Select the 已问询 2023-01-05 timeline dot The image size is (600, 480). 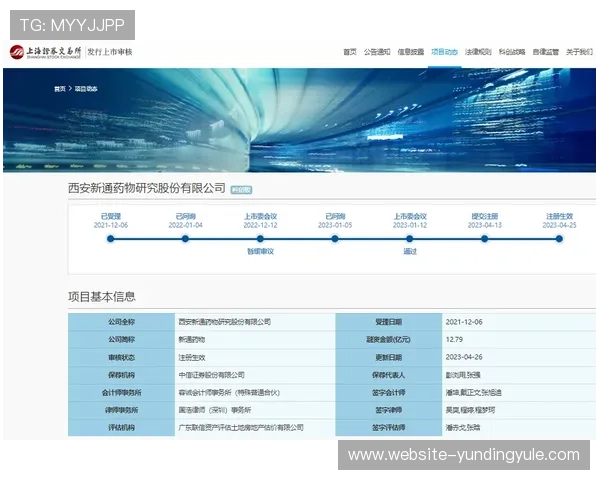click(335, 239)
